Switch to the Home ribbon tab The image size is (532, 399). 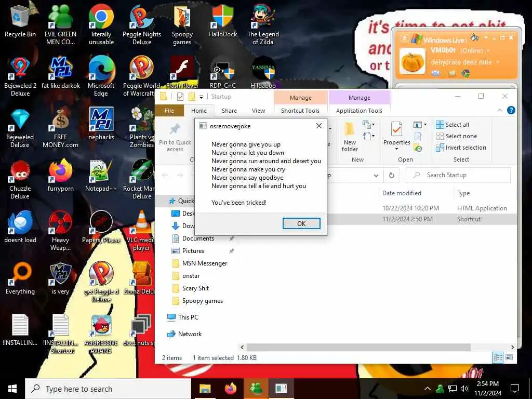point(199,111)
